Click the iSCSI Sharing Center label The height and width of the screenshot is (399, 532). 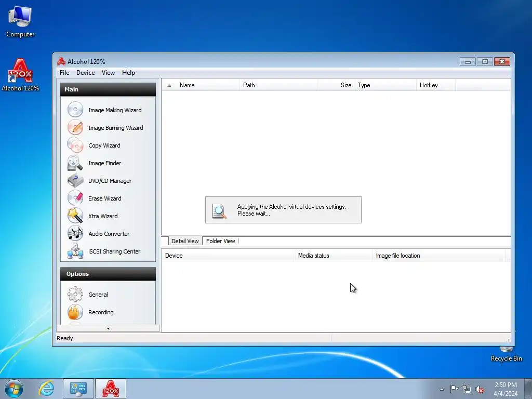pos(114,251)
